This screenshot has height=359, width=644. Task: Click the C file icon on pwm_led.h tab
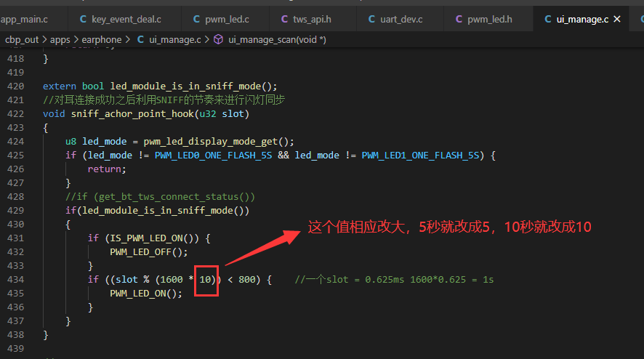459,20
